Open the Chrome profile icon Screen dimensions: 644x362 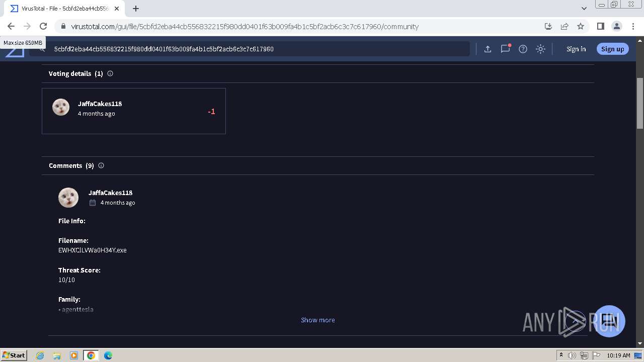tap(616, 26)
